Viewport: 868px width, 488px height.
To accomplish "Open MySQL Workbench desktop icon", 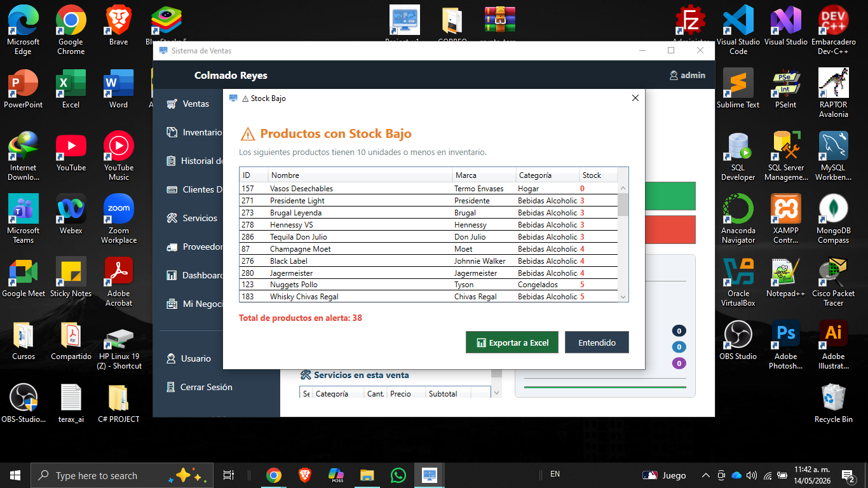I will 834,156.
